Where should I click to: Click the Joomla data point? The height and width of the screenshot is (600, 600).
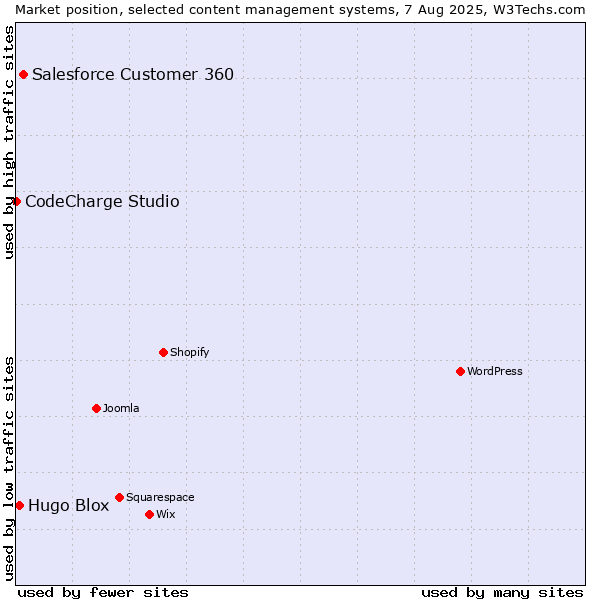coord(96,409)
